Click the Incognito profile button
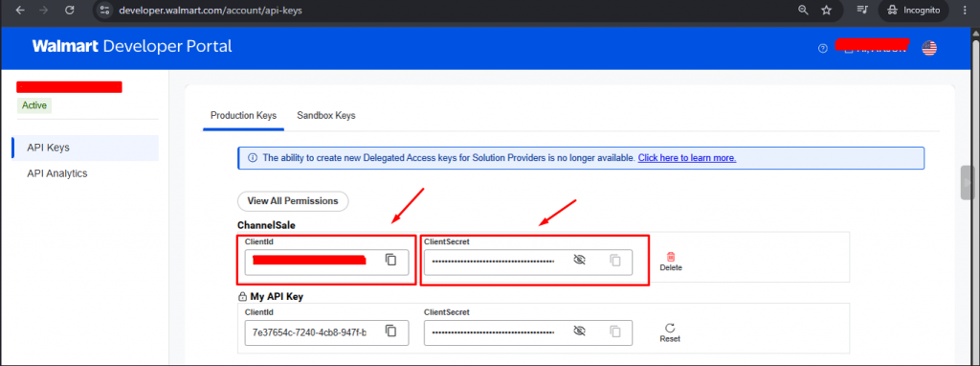 point(913,10)
